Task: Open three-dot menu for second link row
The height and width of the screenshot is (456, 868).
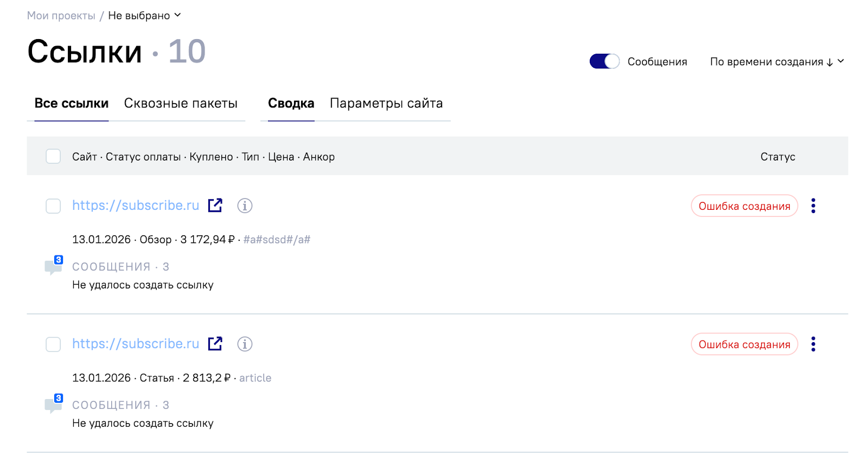Action: click(x=813, y=344)
